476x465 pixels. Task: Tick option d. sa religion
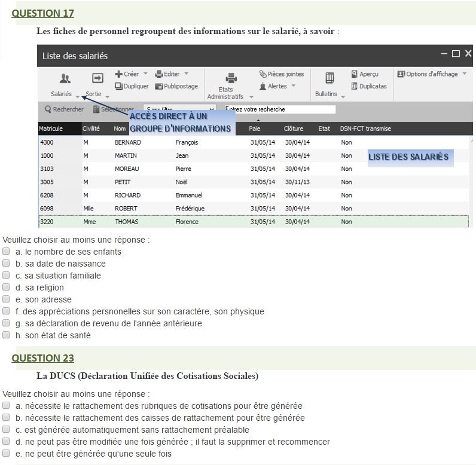pos(6,287)
